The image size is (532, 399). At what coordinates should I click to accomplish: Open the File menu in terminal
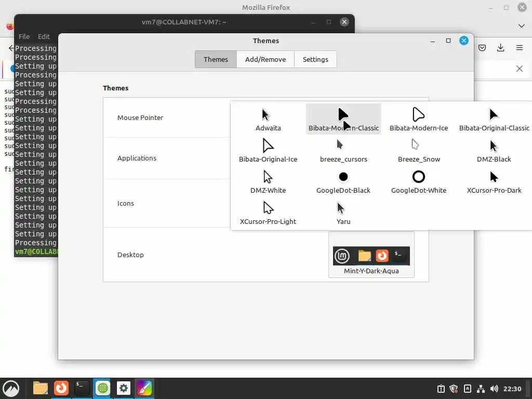pyautogui.click(x=24, y=36)
